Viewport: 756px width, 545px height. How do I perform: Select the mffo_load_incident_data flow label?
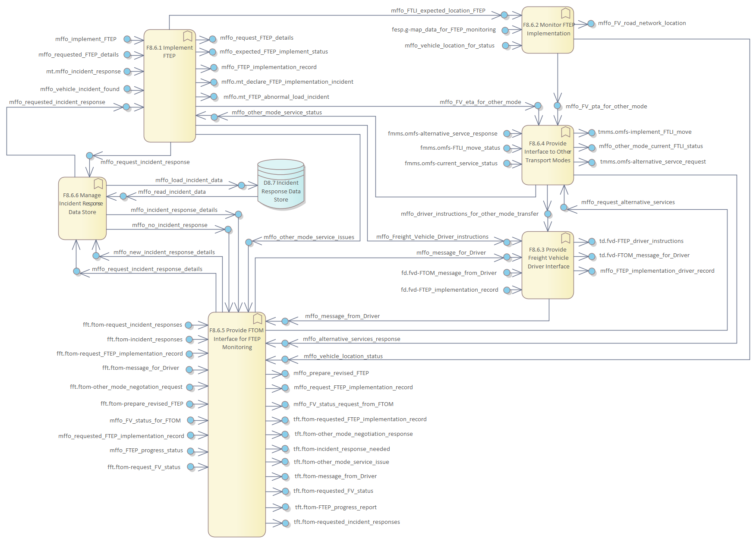click(189, 180)
